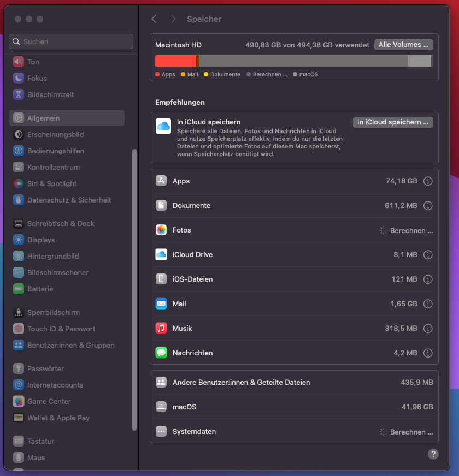Click the Datenschutz & Sicherheit hand icon

click(19, 200)
